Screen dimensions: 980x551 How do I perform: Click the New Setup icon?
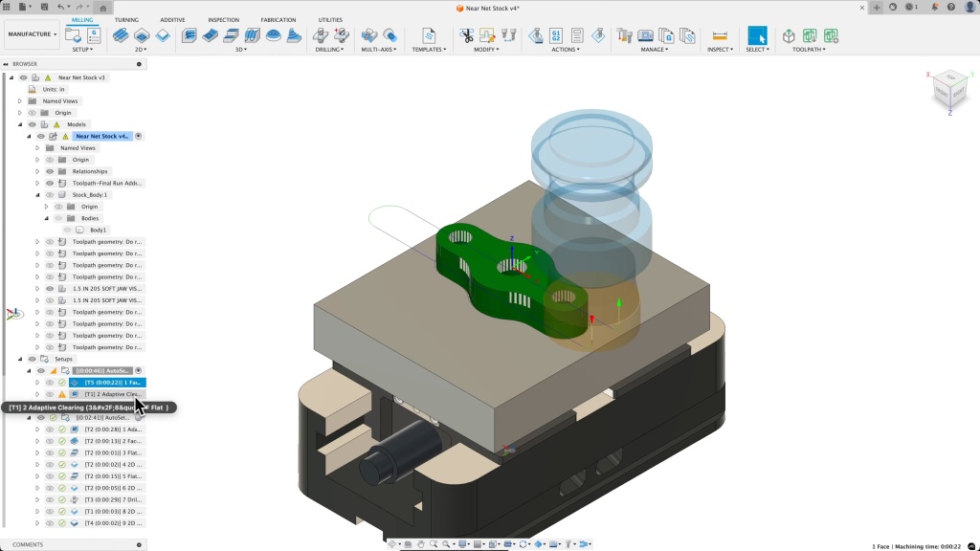click(x=74, y=35)
